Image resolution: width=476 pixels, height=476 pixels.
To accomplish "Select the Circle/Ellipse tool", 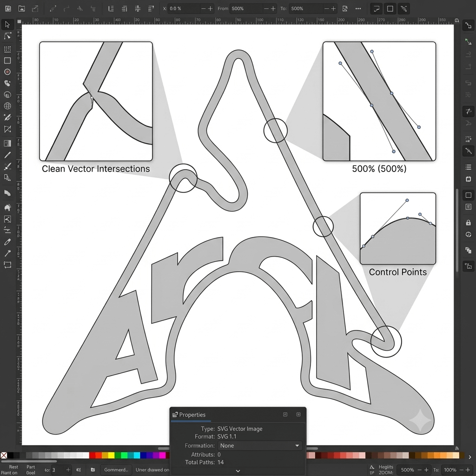I will pos(7,72).
